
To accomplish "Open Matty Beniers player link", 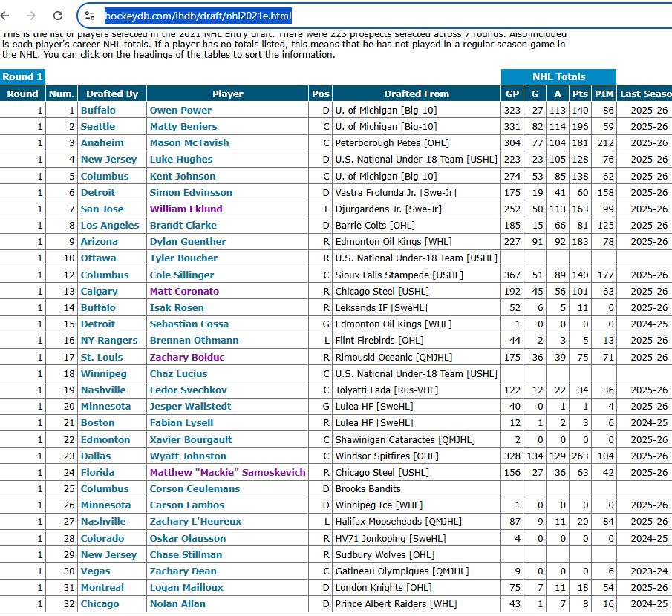I will [x=183, y=126].
